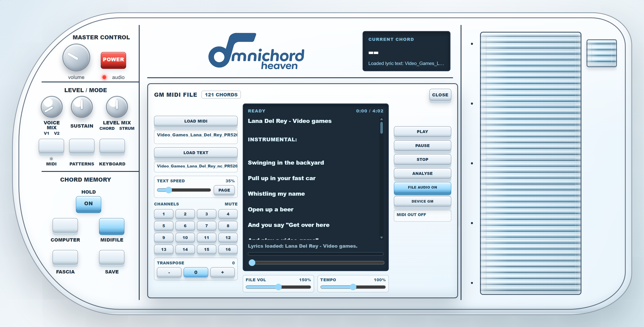Toggle the red POWER button

click(x=113, y=60)
